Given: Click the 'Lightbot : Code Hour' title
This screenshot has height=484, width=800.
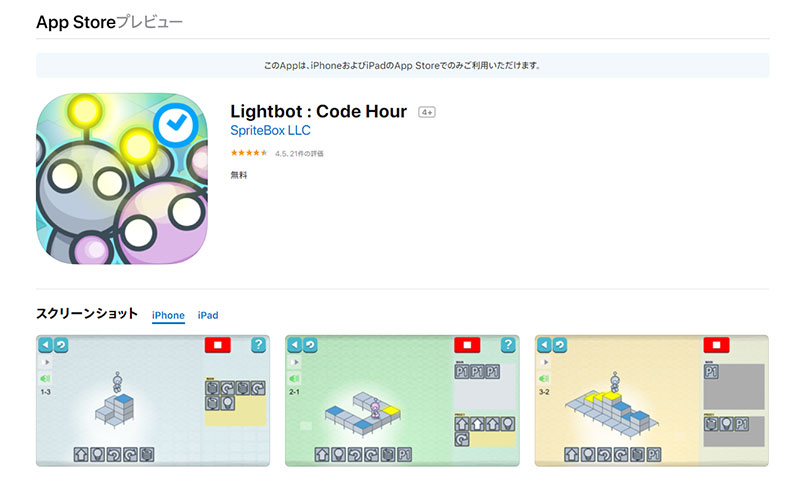Looking at the screenshot, I should pyautogui.click(x=318, y=111).
